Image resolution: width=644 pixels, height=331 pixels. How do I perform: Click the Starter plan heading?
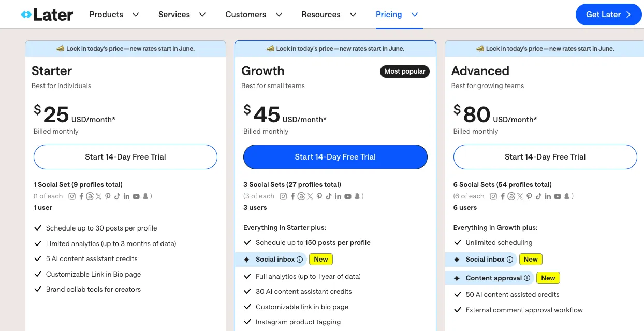click(52, 71)
